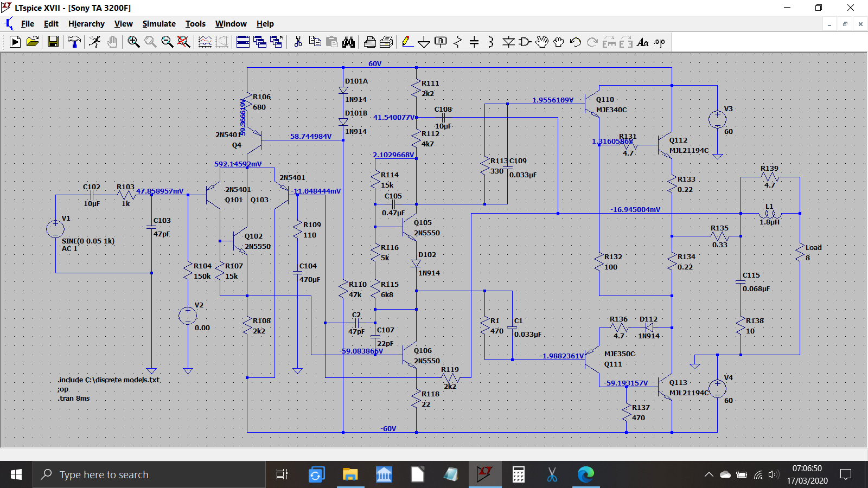Place a Ground symbol

pos(424,42)
